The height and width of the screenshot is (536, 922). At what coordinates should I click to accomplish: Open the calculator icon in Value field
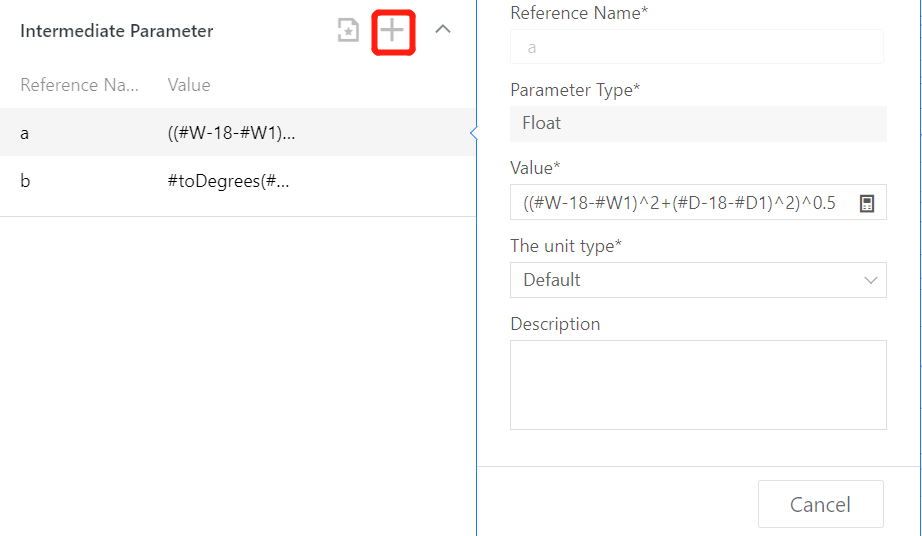coord(867,203)
